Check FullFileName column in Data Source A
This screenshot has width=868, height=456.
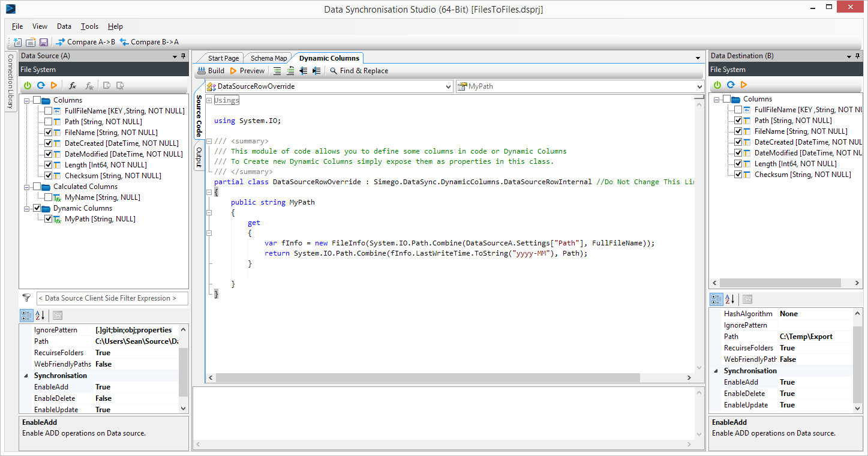(x=49, y=111)
